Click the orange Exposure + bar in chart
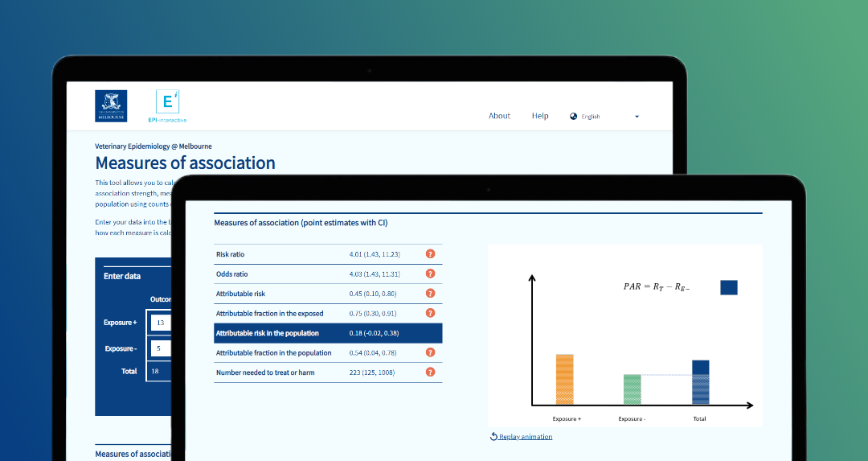This screenshot has width=868, height=461. click(565, 380)
